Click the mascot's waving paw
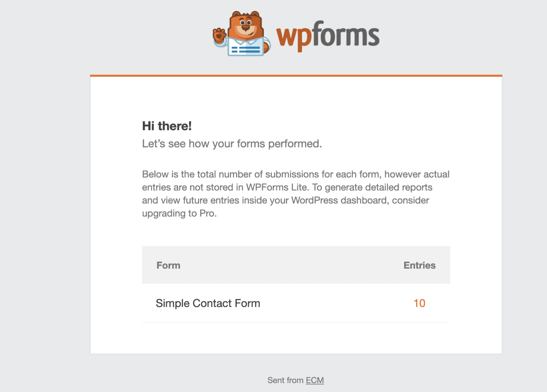This screenshot has height=392, width=547. tap(219, 35)
